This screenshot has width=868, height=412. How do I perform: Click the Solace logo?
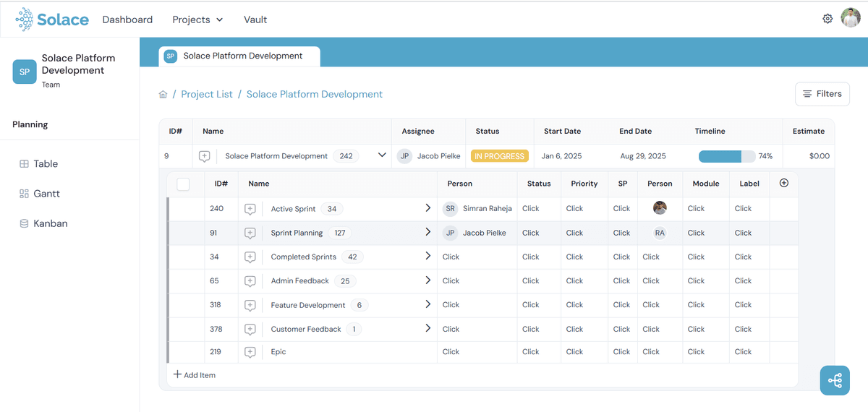(52, 20)
